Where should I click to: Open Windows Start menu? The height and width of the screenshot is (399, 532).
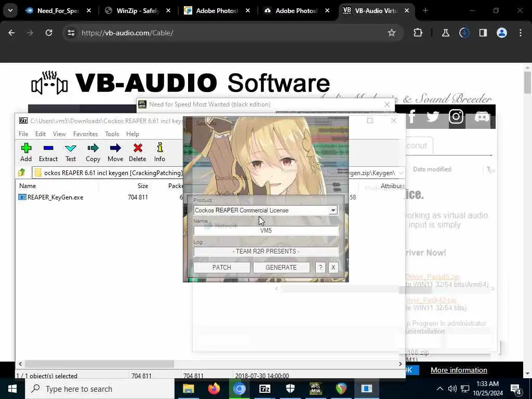point(12,389)
